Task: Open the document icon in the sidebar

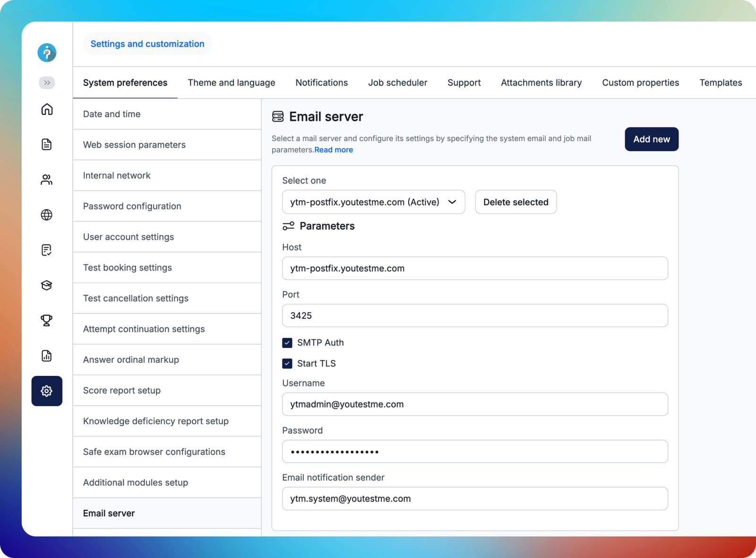Action: [47, 144]
